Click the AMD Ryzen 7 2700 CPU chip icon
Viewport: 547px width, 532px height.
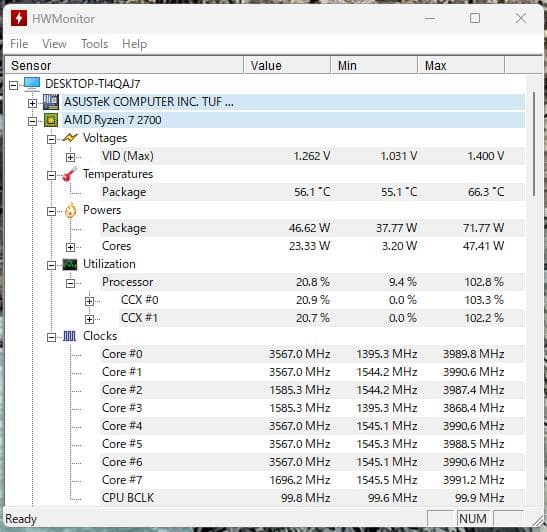tap(51, 120)
